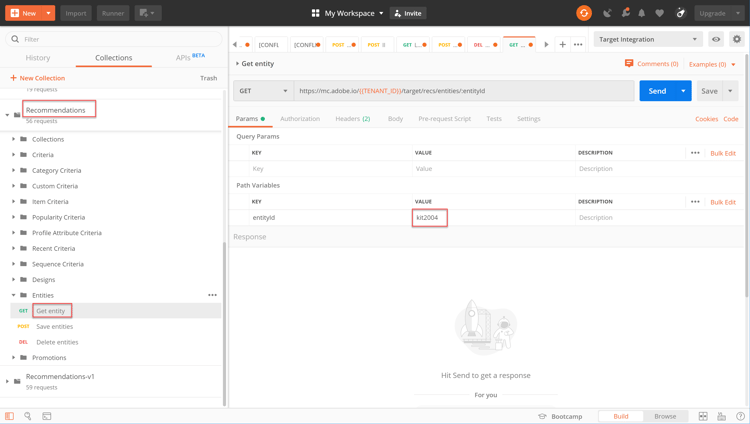
Task: Open Find and Replace in status bar
Action: 28,416
